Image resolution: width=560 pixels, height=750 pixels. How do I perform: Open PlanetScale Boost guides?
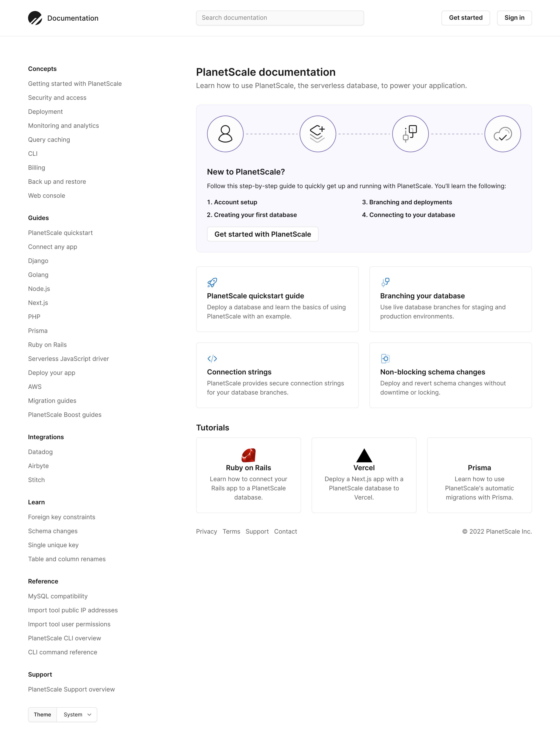65,415
